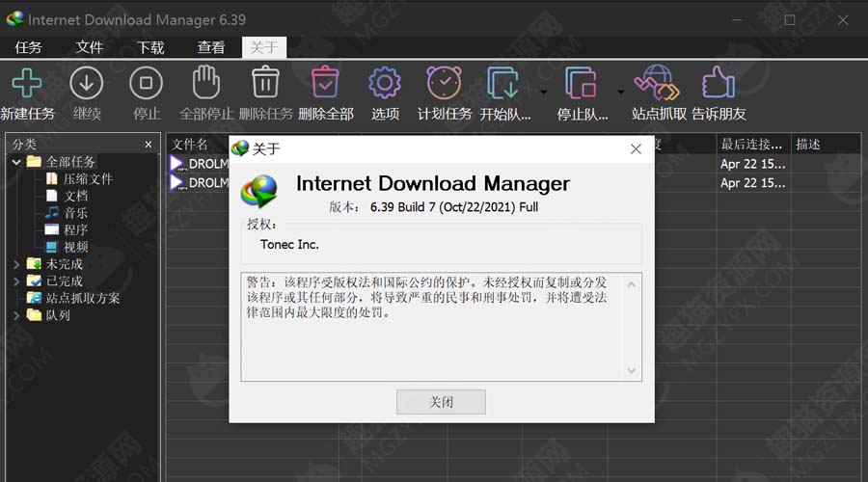Viewport: 868px width, 482px height.
Task: Click the scroll down arrow in warning text box
Action: (x=631, y=370)
